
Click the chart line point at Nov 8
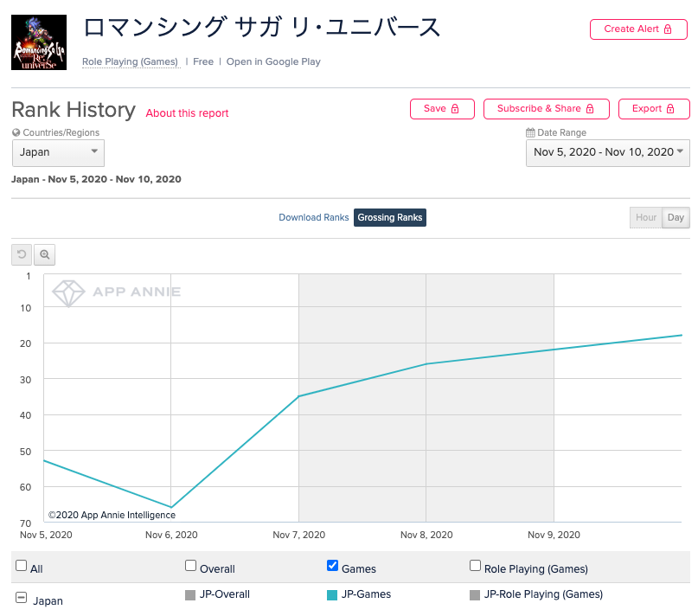pos(426,364)
